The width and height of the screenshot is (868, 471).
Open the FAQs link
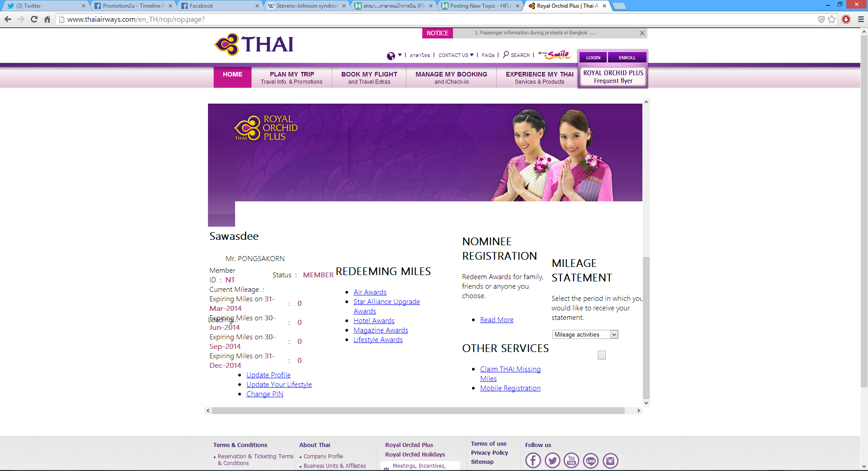488,55
